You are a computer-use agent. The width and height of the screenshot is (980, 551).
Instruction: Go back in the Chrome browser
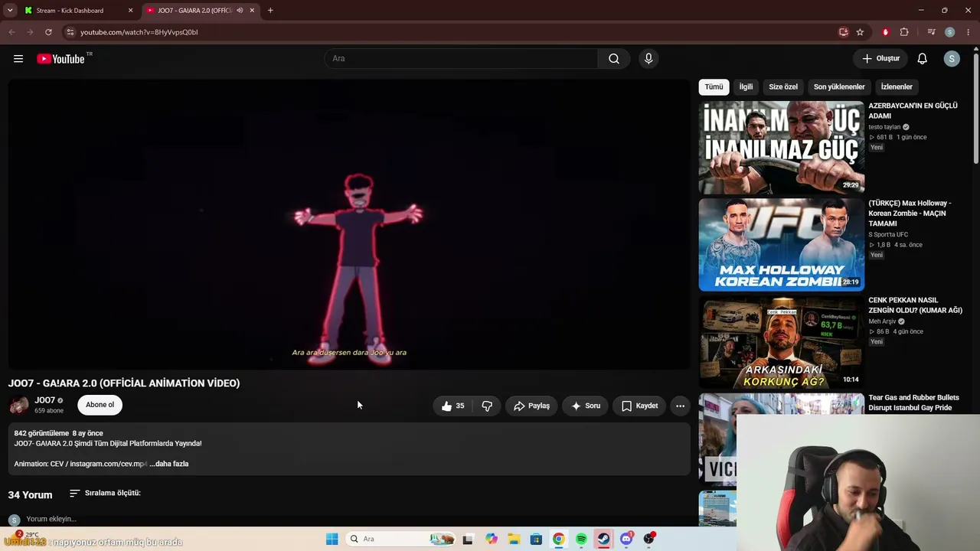coord(11,32)
